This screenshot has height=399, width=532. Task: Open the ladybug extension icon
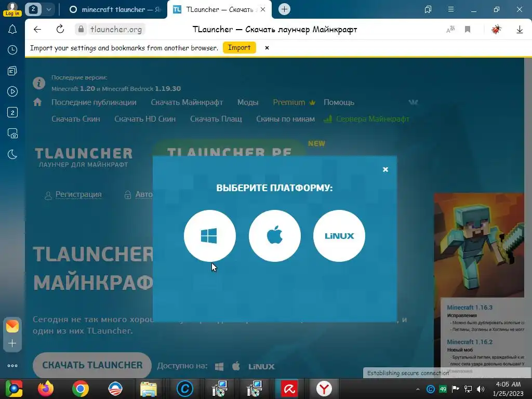[496, 30]
